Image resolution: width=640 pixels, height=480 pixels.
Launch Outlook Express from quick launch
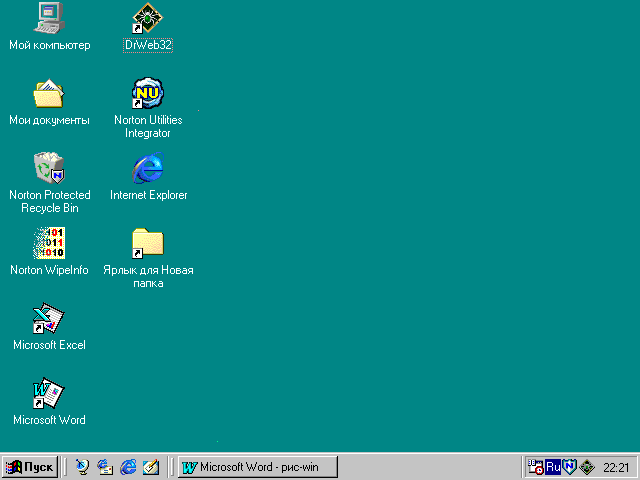point(105,467)
